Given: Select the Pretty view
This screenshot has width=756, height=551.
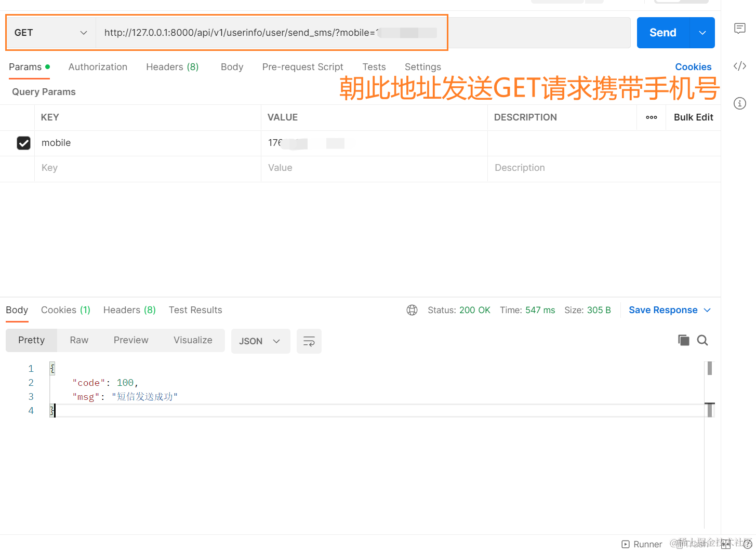Looking at the screenshot, I should (x=32, y=340).
